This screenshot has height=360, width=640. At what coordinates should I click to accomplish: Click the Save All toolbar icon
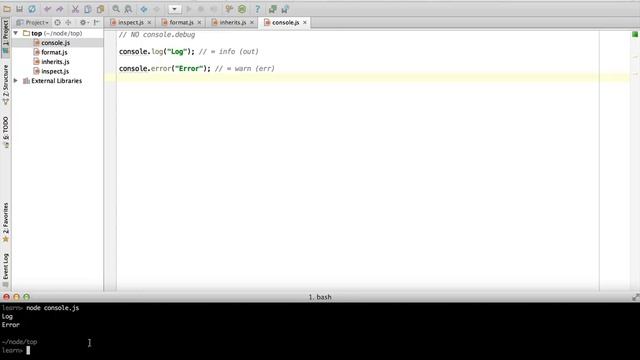(x=19, y=9)
